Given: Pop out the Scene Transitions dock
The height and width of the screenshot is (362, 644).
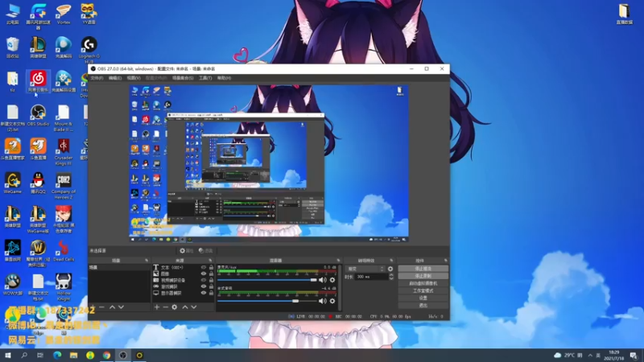Looking at the screenshot, I should point(391,260).
